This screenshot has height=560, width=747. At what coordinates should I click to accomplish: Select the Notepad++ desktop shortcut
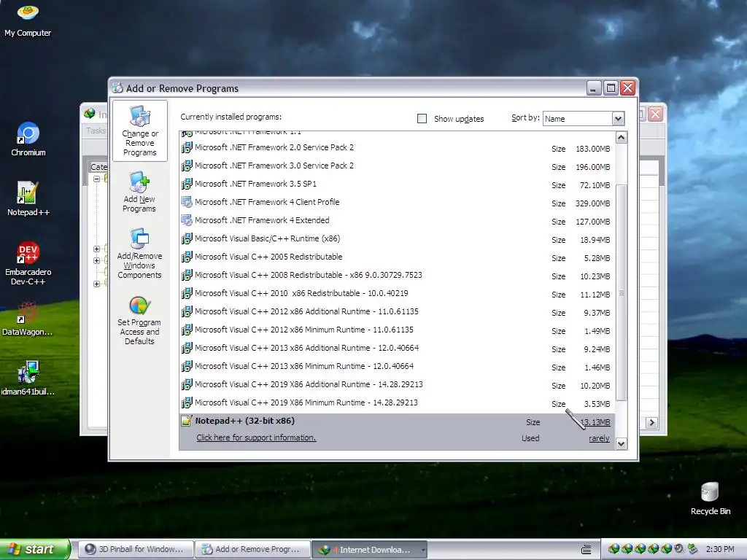28,198
